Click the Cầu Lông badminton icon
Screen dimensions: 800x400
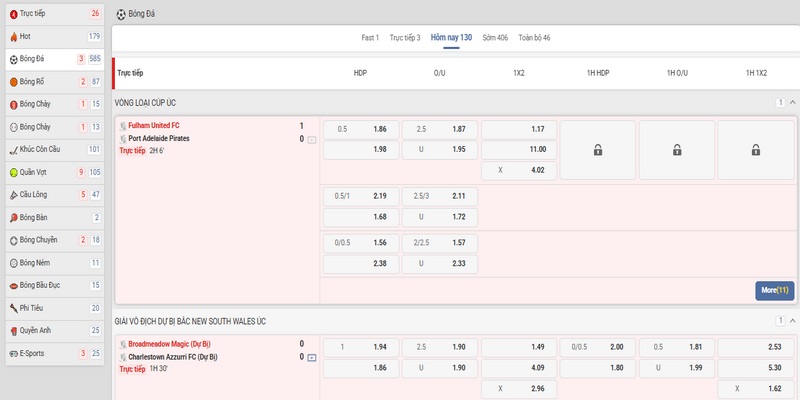tap(13, 195)
